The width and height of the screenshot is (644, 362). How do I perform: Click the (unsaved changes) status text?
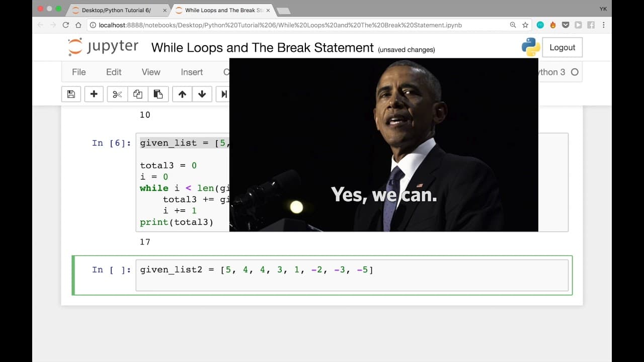point(407,50)
